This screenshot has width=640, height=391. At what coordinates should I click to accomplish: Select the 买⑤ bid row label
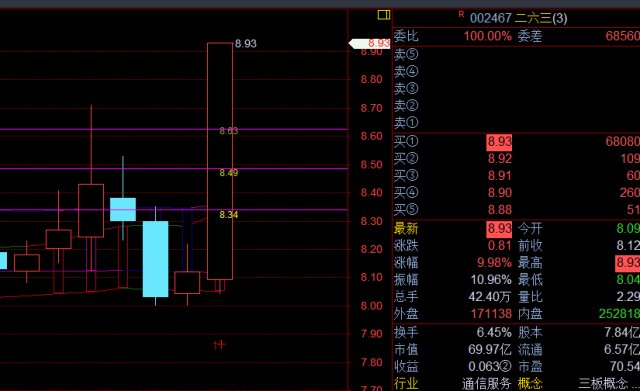406,209
